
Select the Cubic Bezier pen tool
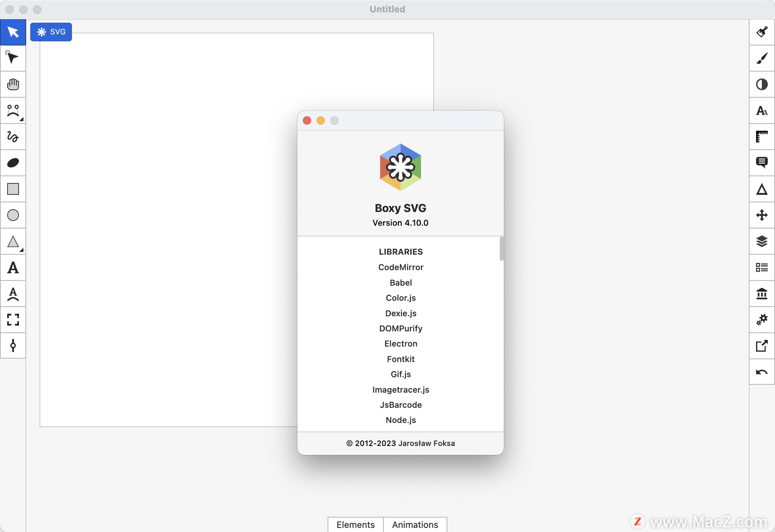point(13,111)
